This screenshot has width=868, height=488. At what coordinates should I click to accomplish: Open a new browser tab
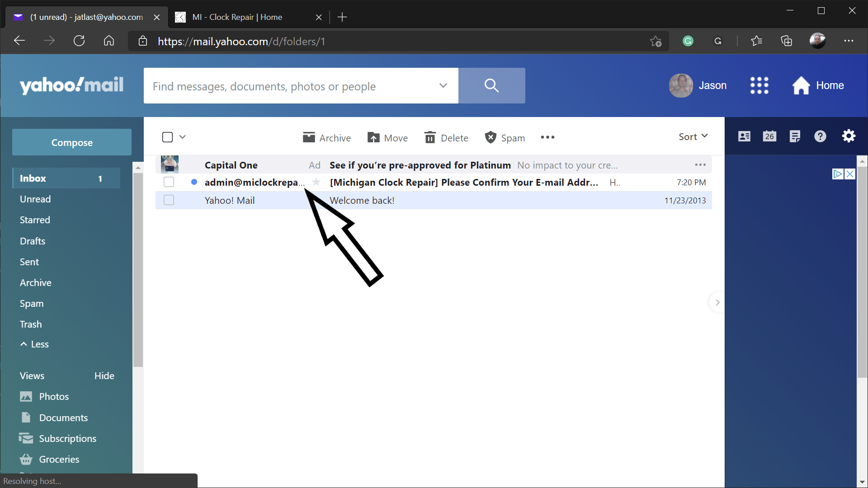tap(342, 17)
